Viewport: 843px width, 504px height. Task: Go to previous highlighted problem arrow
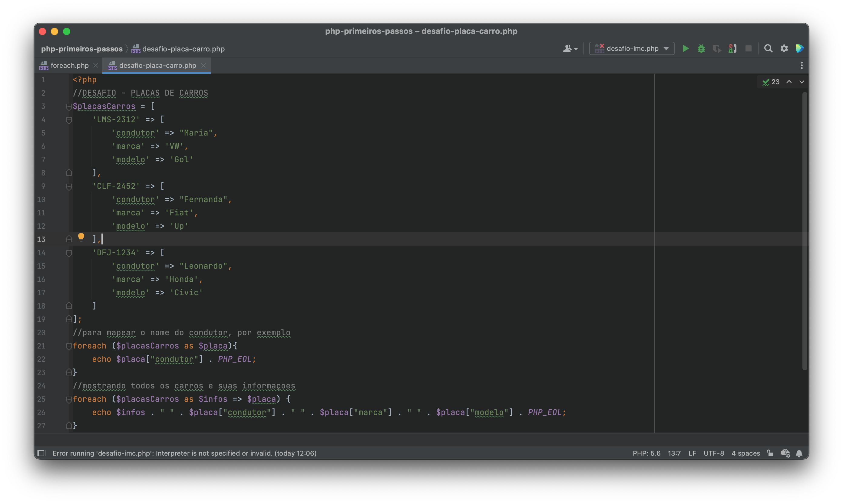tap(789, 82)
